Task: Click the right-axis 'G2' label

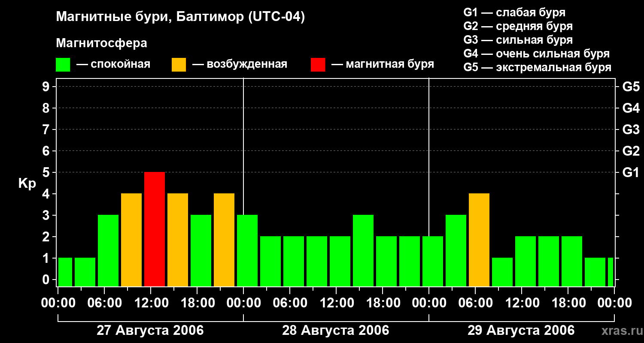Action: pyautogui.click(x=631, y=151)
